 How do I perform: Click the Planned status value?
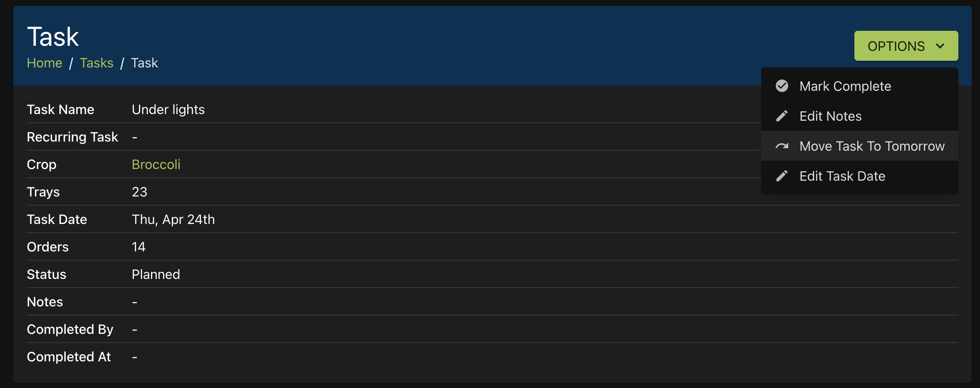point(156,274)
